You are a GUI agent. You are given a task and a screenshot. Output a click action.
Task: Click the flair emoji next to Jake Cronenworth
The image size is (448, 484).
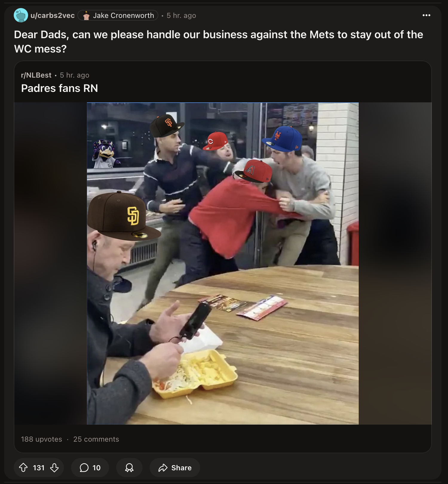(x=86, y=16)
